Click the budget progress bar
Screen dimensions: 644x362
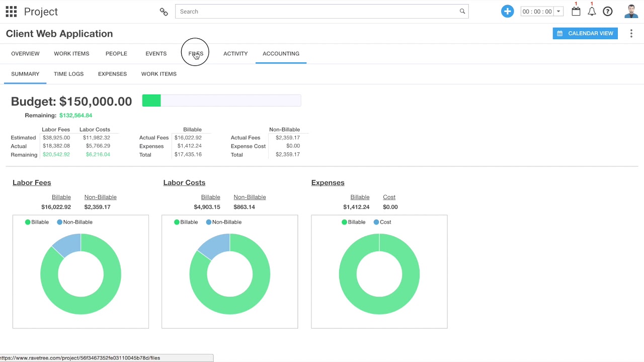coord(221,101)
